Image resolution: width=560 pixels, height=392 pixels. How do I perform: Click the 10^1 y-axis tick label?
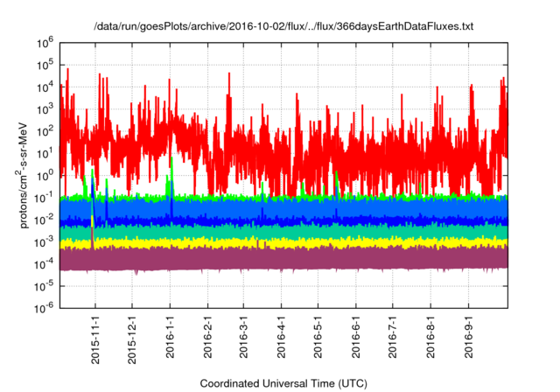(45, 154)
